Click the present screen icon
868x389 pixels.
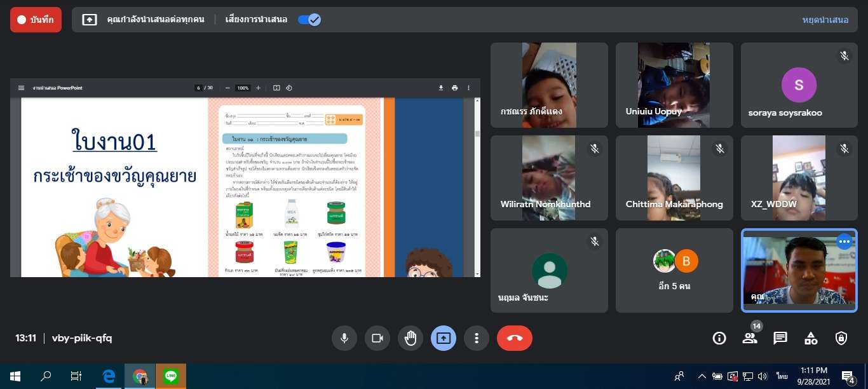coord(444,338)
